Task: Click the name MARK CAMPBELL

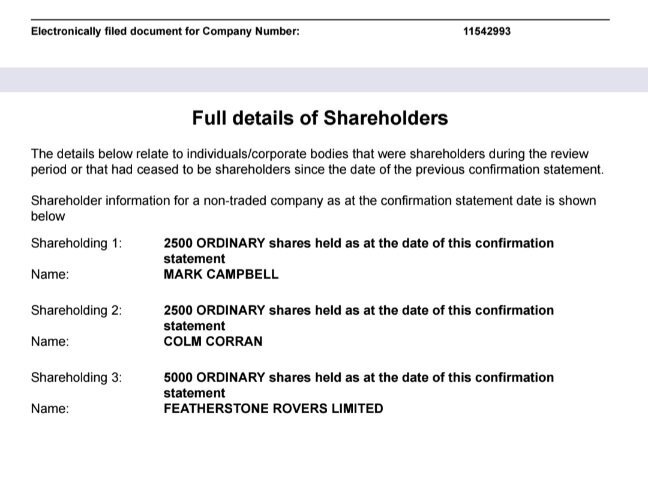Action: click(x=221, y=274)
